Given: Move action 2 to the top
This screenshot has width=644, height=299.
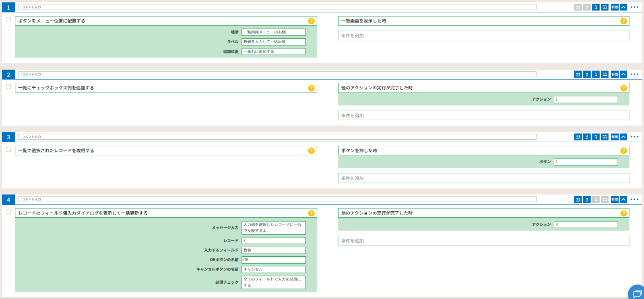Looking at the screenshot, I should click(x=578, y=74).
